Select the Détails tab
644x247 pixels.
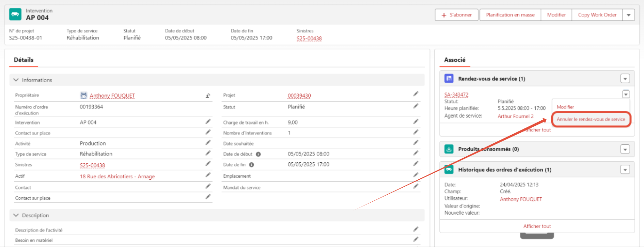click(x=24, y=60)
